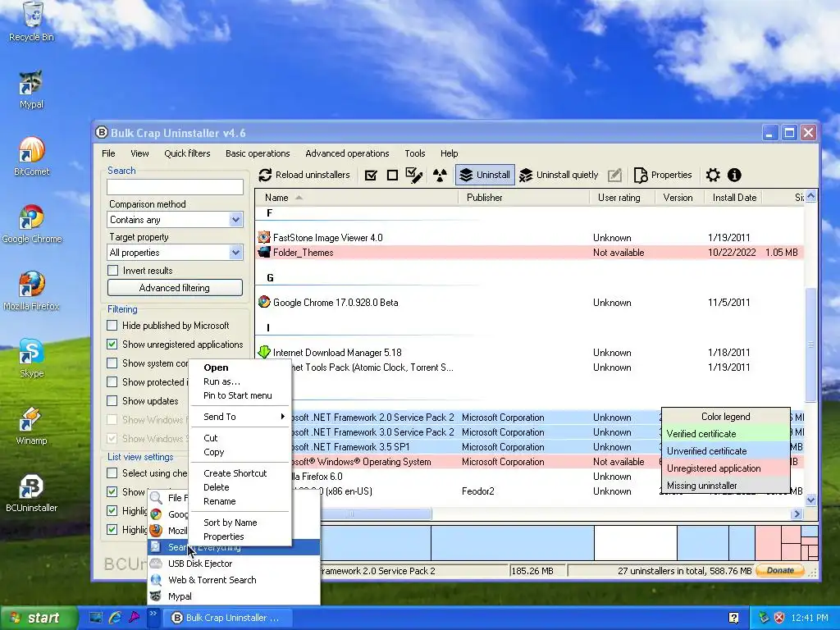
Task: Click the Advanced filtering button
Action: pyautogui.click(x=175, y=288)
